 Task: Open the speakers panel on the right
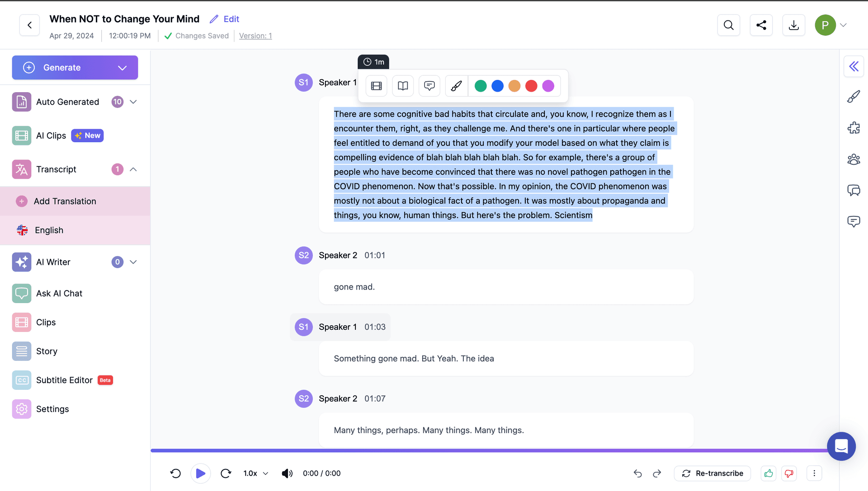click(854, 159)
